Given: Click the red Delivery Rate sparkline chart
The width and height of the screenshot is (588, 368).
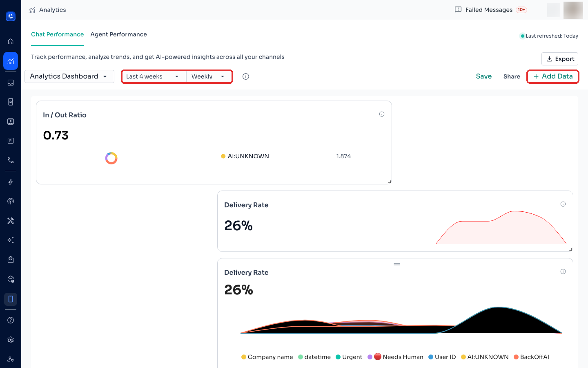Looking at the screenshot, I should (x=501, y=227).
